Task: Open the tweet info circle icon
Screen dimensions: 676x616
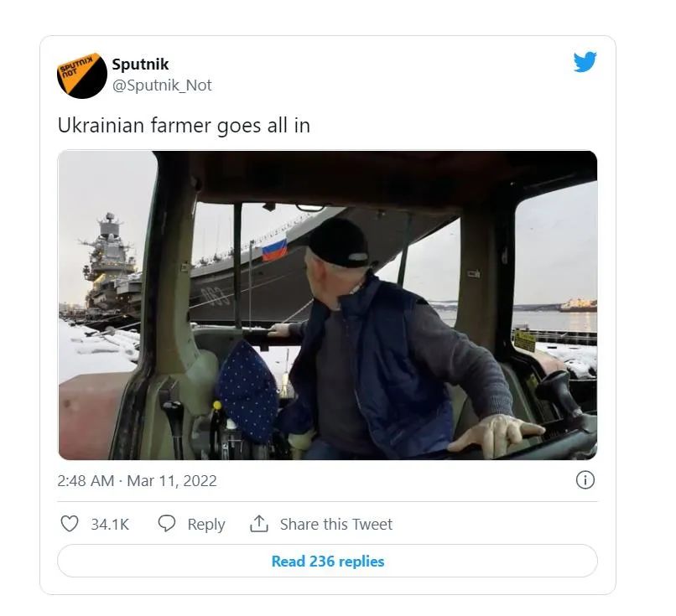Action: point(585,480)
